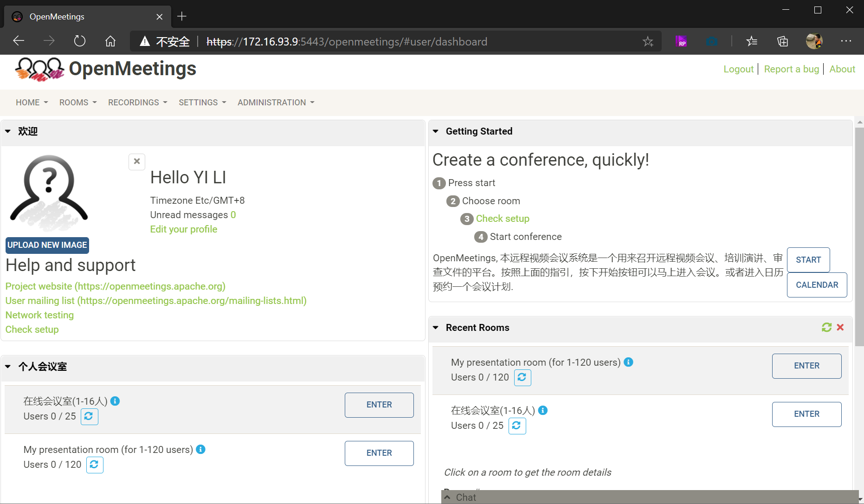Click the page vertical scrollbar
This screenshot has width=864, height=504.
859,237
